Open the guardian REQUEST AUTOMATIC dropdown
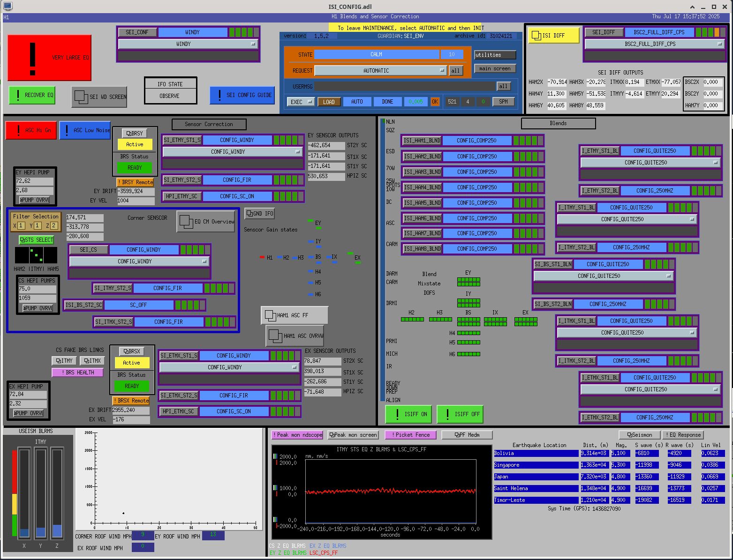Image resolution: width=733 pixels, height=560 pixels. (380, 71)
